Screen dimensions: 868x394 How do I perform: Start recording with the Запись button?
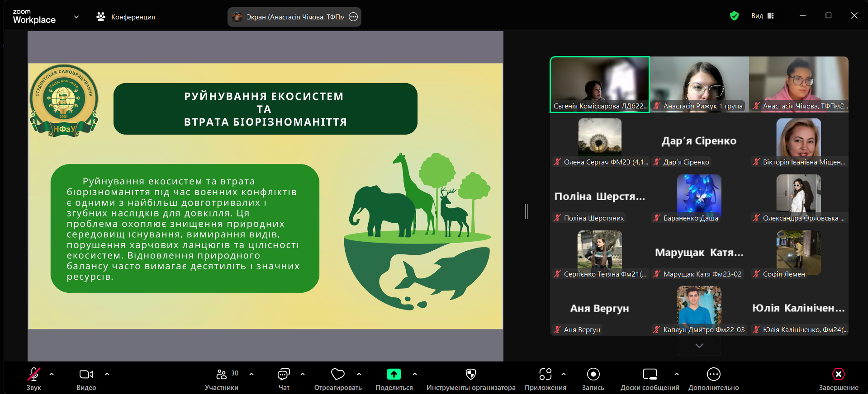[593, 379]
